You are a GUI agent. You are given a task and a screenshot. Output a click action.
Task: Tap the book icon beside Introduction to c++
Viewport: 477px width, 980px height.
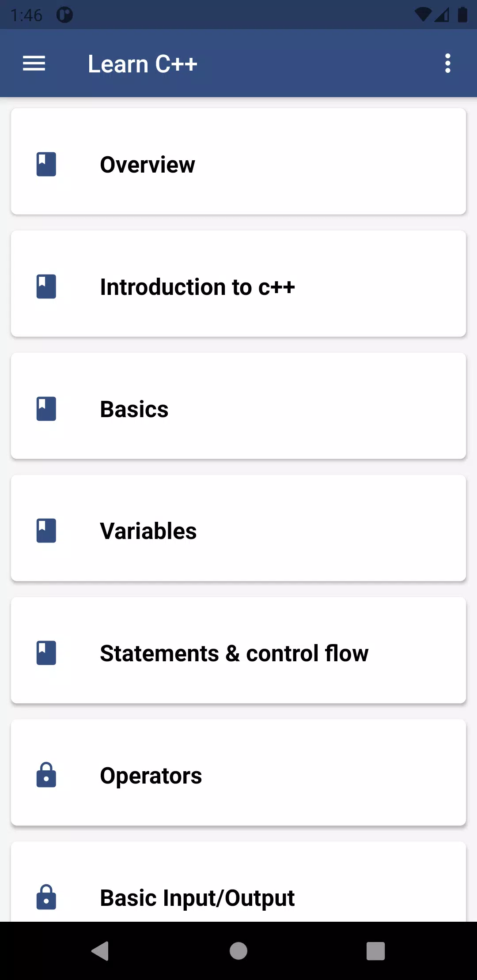pyautogui.click(x=46, y=286)
